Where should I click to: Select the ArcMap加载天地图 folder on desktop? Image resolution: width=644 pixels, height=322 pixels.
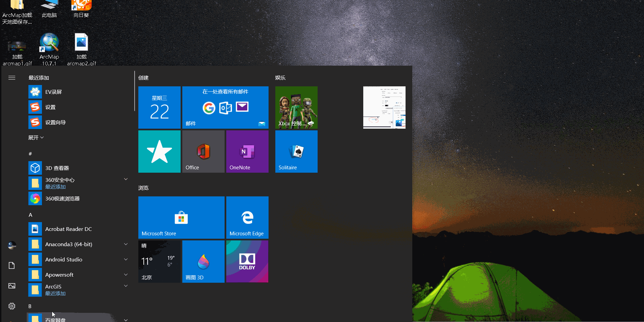(17, 13)
